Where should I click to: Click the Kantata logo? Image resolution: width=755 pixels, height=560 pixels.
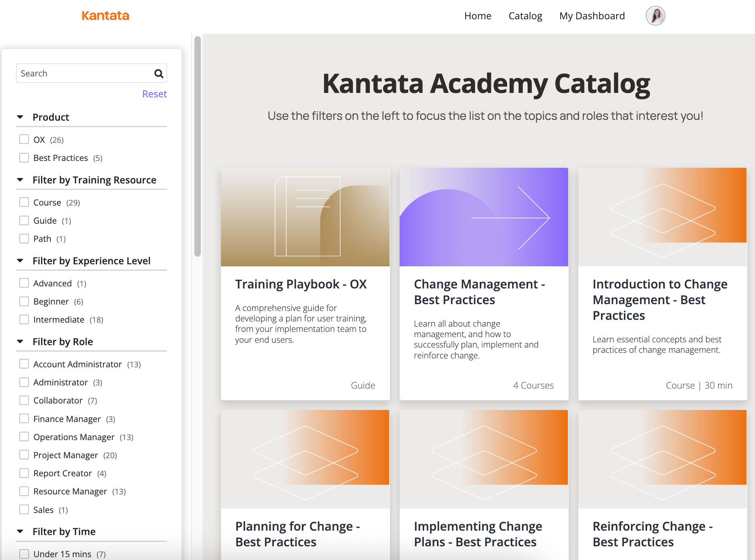pos(105,16)
